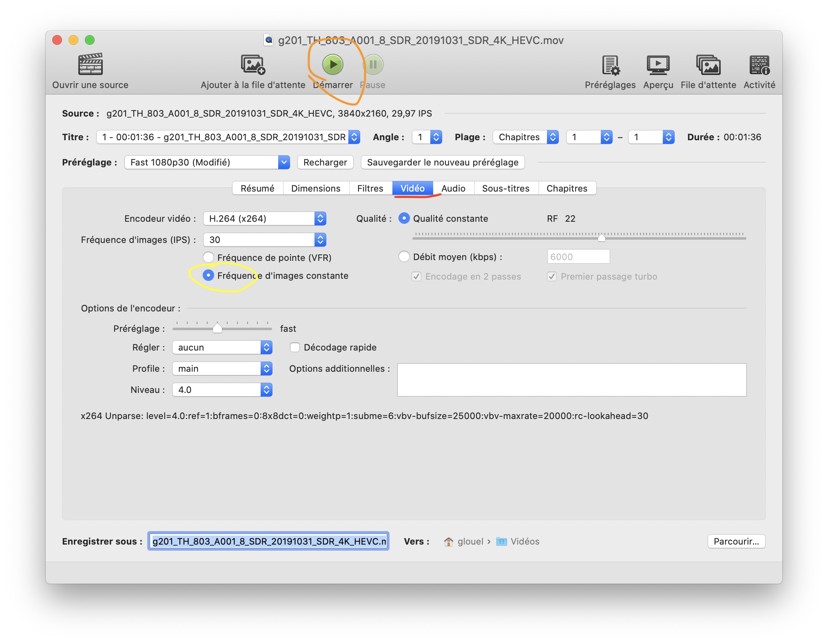Screen dimensions: 828x644
Task: Click Sauvegarder le nouveau préréglage button
Action: pyautogui.click(x=443, y=162)
